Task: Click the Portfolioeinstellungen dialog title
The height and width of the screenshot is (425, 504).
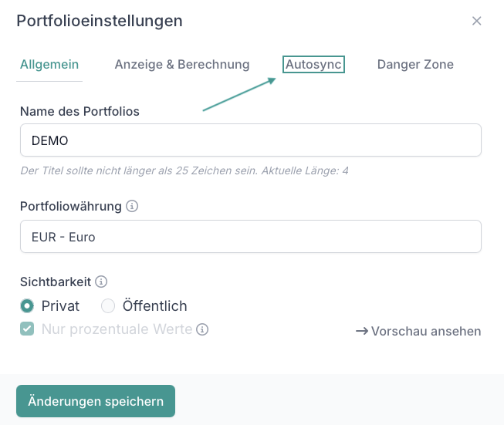Action: [x=100, y=21]
